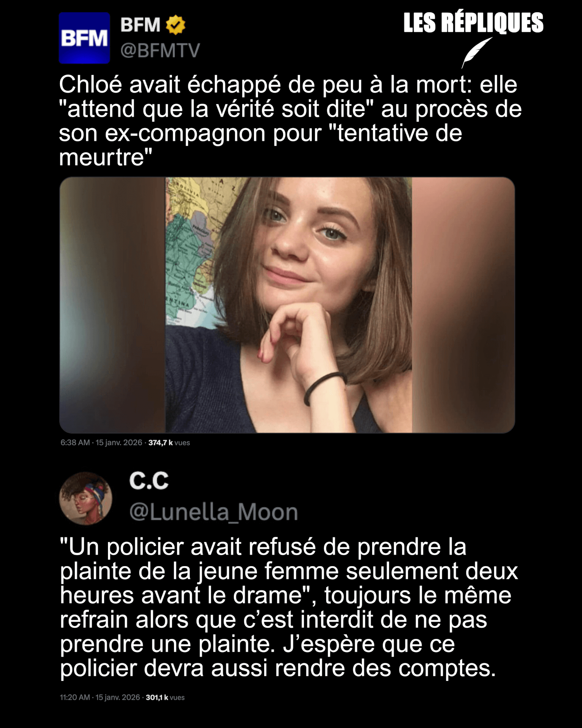
Task: Click the 6:38 AM timestamp
Action: click(75, 442)
